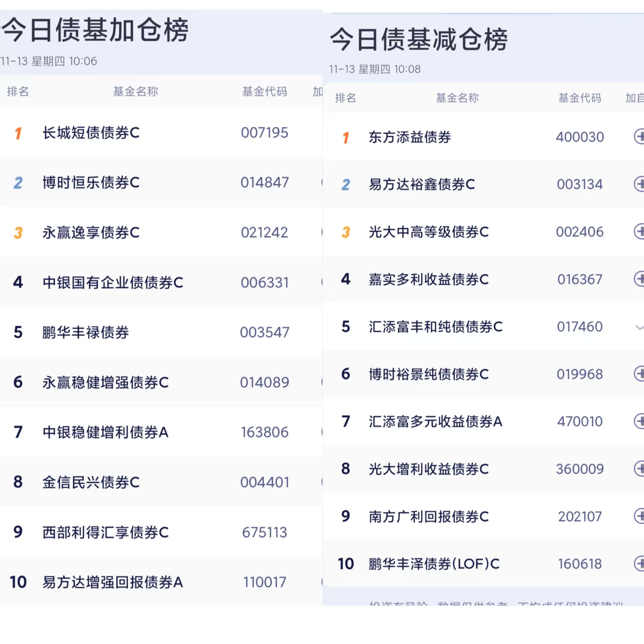The image size is (644, 644).
Task: Click fund code 017460
Action: point(580,327)
